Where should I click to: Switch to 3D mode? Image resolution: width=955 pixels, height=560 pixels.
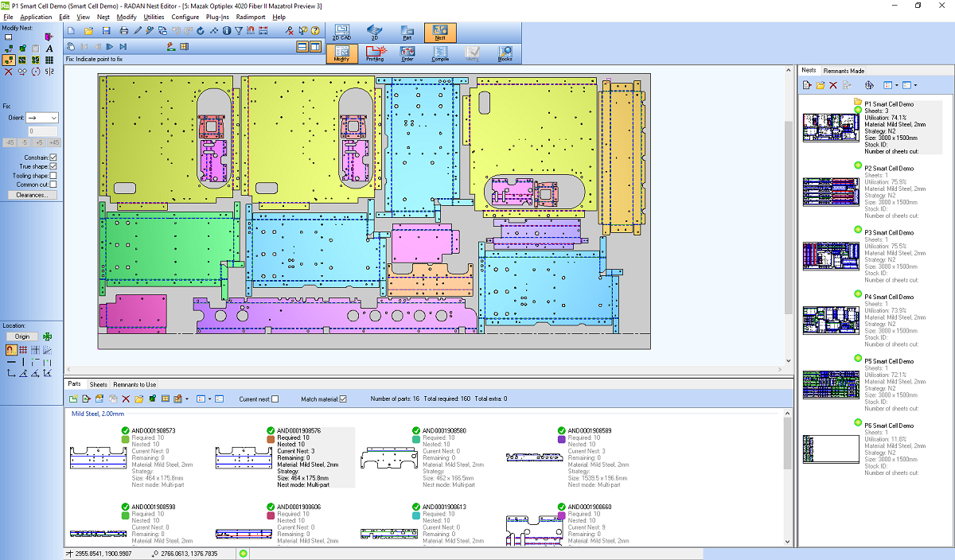coord(375,32)
